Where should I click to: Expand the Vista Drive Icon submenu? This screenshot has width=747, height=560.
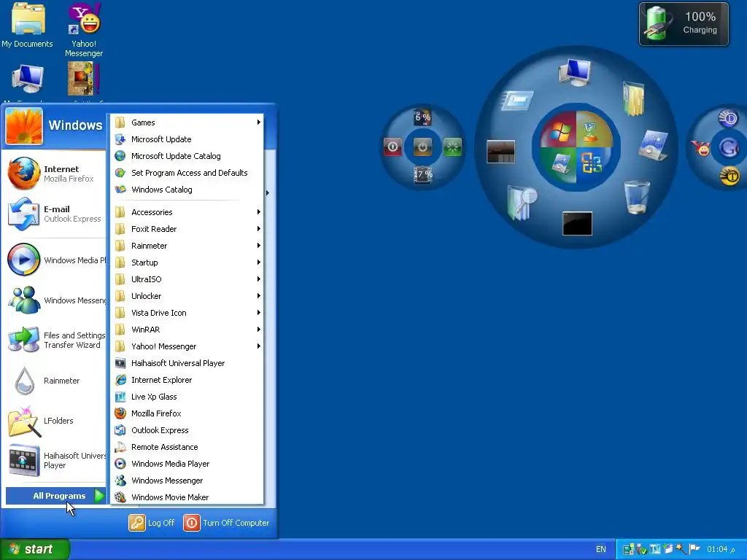[x=187, y=313]
